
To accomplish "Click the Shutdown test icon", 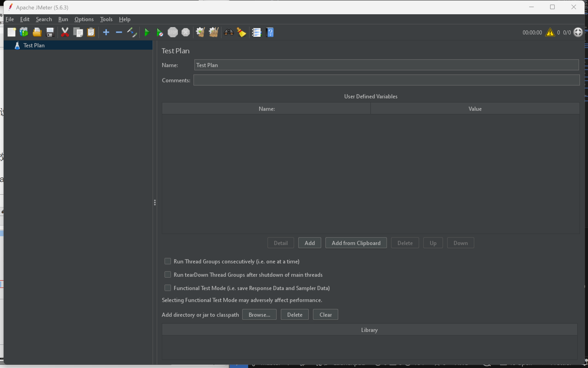I will pyautogui.click(x=186, y=32).
